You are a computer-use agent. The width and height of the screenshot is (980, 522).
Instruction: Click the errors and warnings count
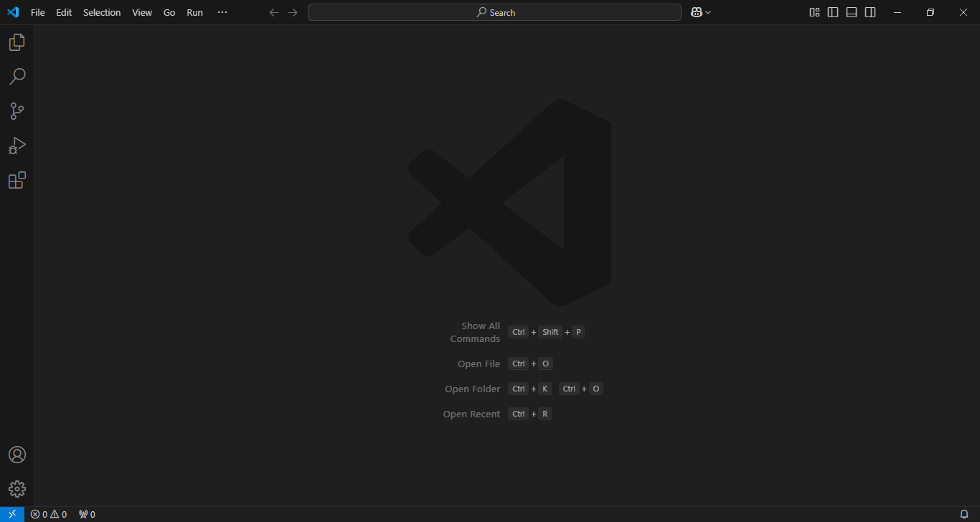[x=49, y=514]
